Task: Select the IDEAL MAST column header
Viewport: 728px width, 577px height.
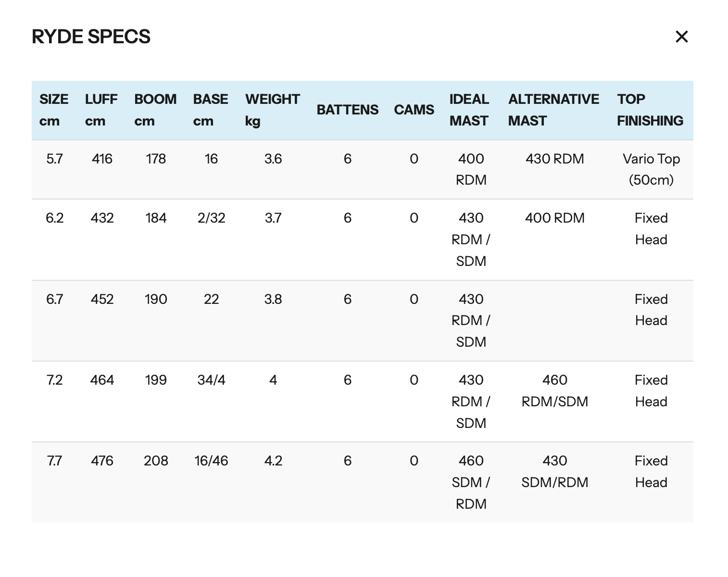Action: point(469,110)
